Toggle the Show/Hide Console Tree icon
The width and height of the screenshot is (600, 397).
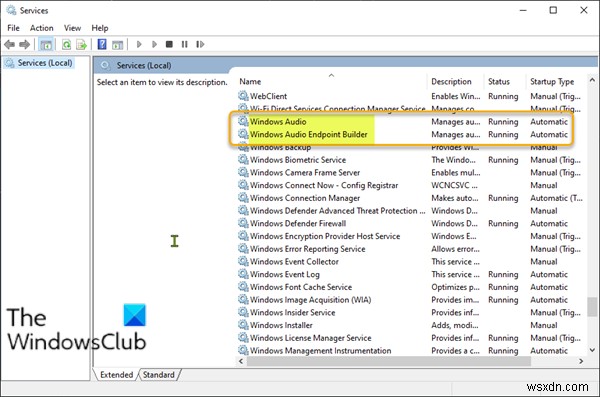pyautogui.click(x=46, y=44)
